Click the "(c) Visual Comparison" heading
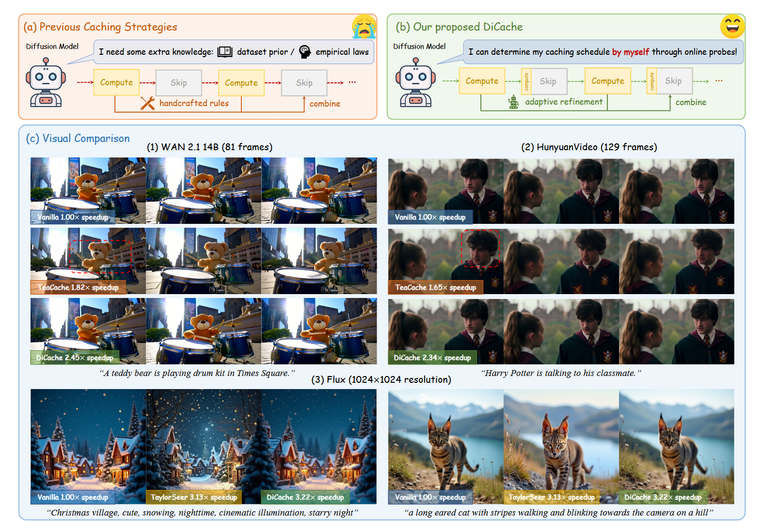 [x=78, y=139]
